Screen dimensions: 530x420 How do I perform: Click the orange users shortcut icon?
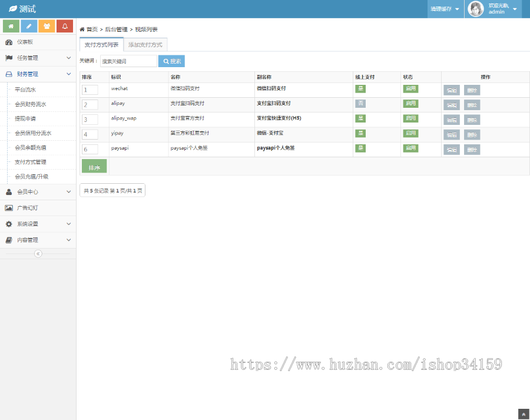[x=47, y=27]
